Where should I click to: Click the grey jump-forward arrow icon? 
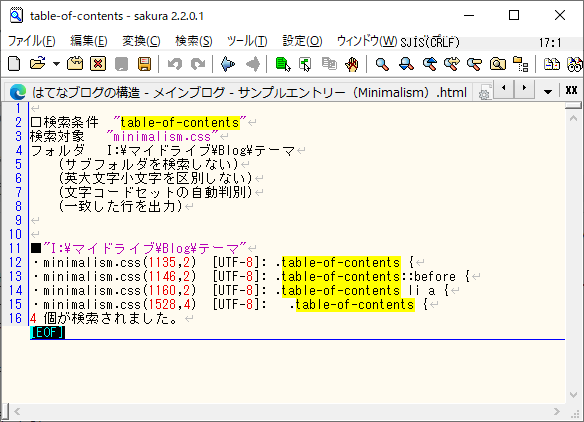point(253,64)
